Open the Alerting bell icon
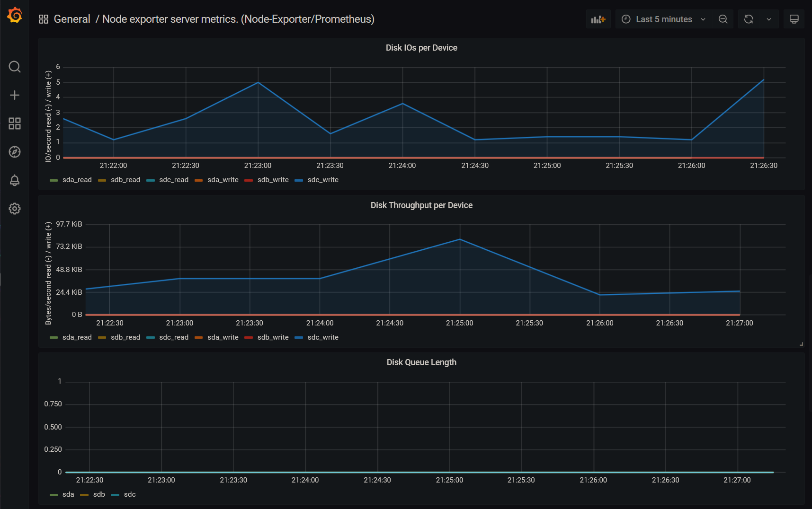812x509 pixels. coord(15,180)
